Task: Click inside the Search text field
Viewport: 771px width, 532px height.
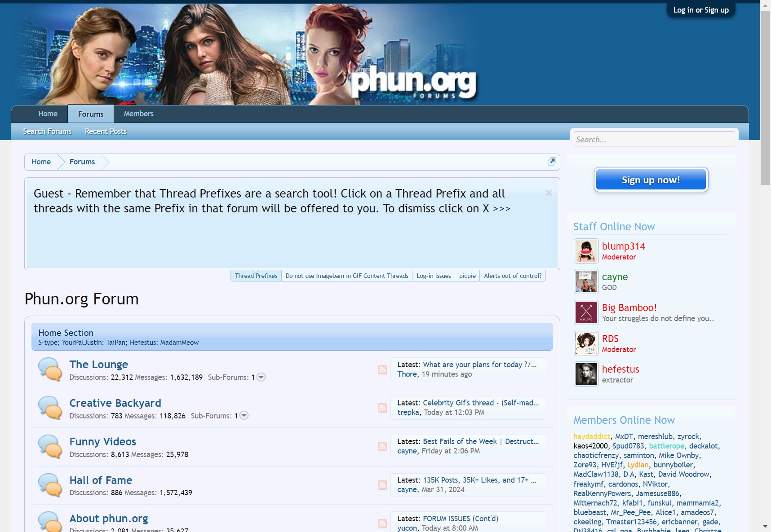Action: pos(654,140)
